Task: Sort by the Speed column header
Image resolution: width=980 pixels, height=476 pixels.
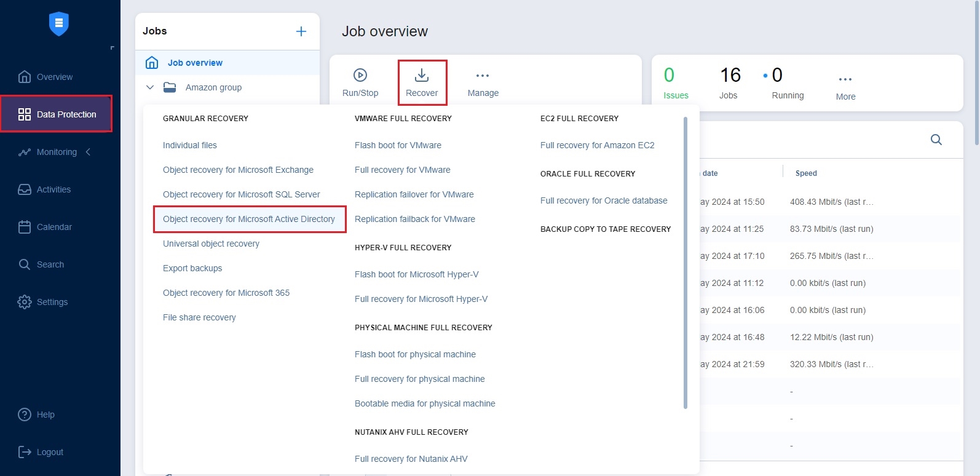Action: pyautogui.click(x=806, y=173)
